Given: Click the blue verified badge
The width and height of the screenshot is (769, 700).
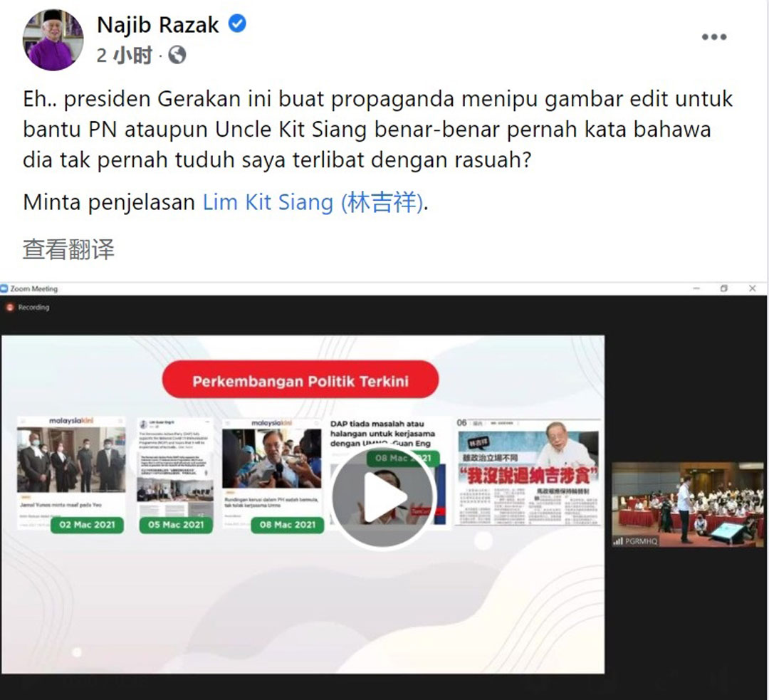Looking at the screenshot, I should coord(237,23).
